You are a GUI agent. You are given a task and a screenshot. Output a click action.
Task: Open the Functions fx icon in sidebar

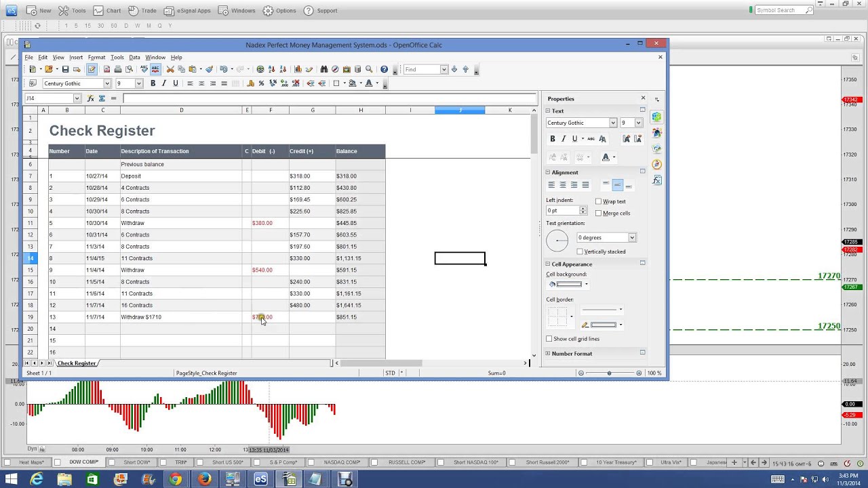[656, 180]
